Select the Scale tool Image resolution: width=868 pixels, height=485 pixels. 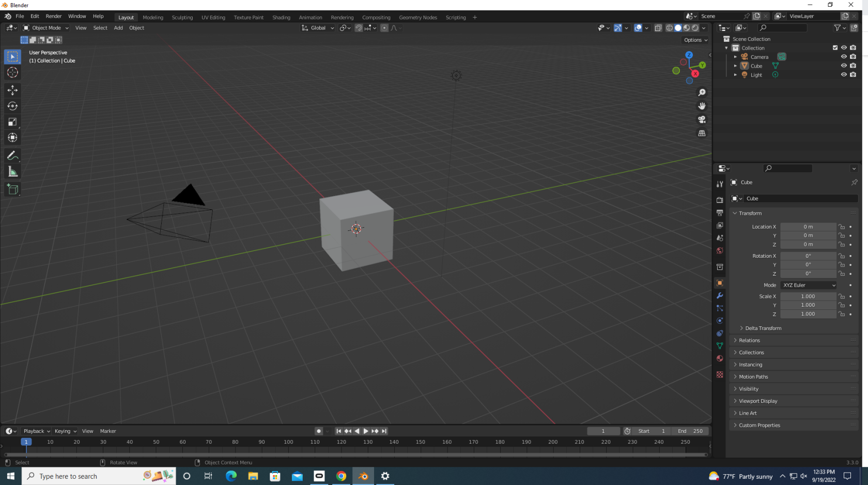(12, 122)
